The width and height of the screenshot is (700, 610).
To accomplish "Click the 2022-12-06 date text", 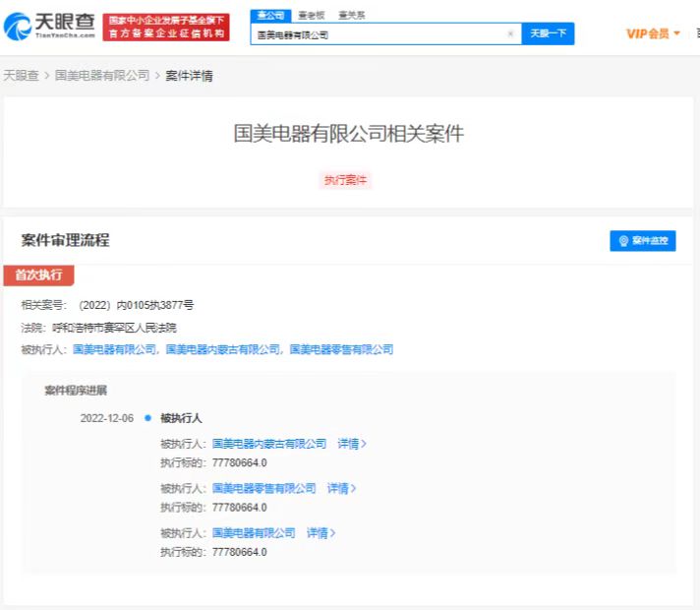I will 107,418.
